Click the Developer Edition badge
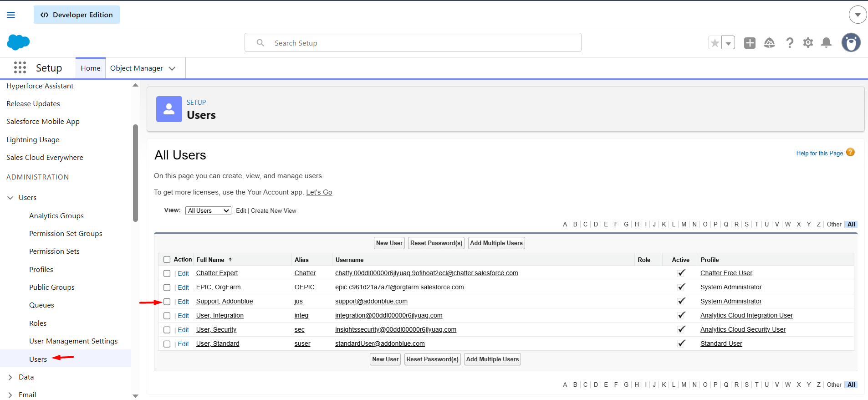 77,15
